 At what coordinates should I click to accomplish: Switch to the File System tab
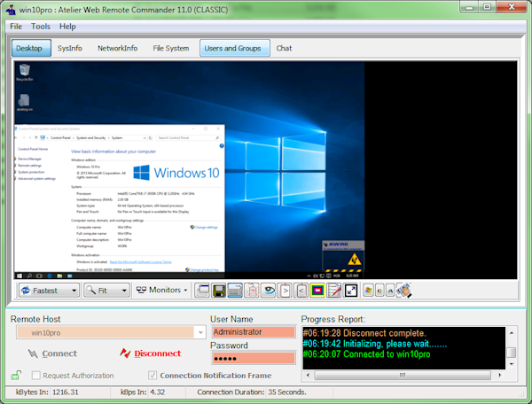pyautogui.click(x=170, y=48)
